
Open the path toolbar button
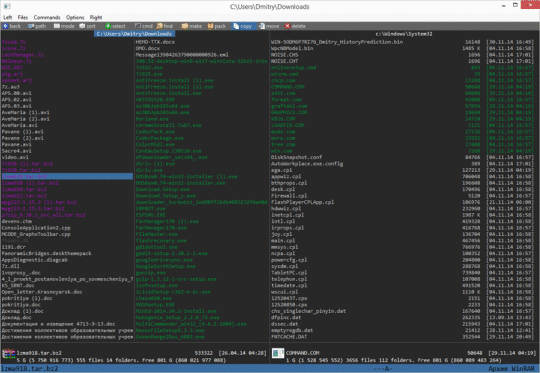(37, 26)
